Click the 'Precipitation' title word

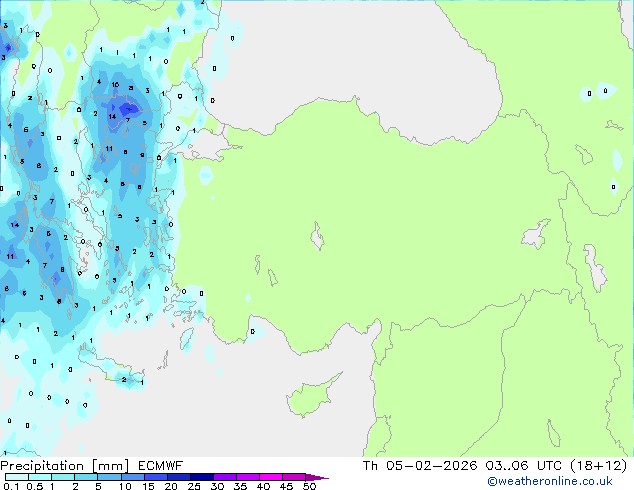coord(42,466)
